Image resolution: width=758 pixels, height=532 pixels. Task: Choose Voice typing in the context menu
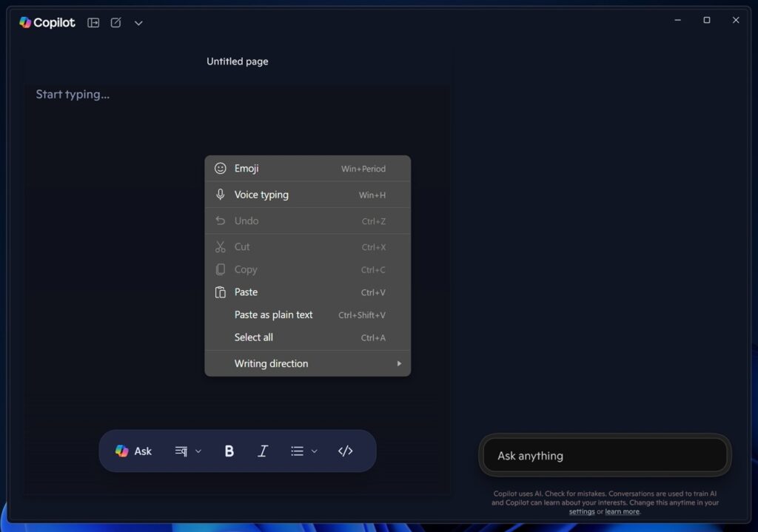307,195
